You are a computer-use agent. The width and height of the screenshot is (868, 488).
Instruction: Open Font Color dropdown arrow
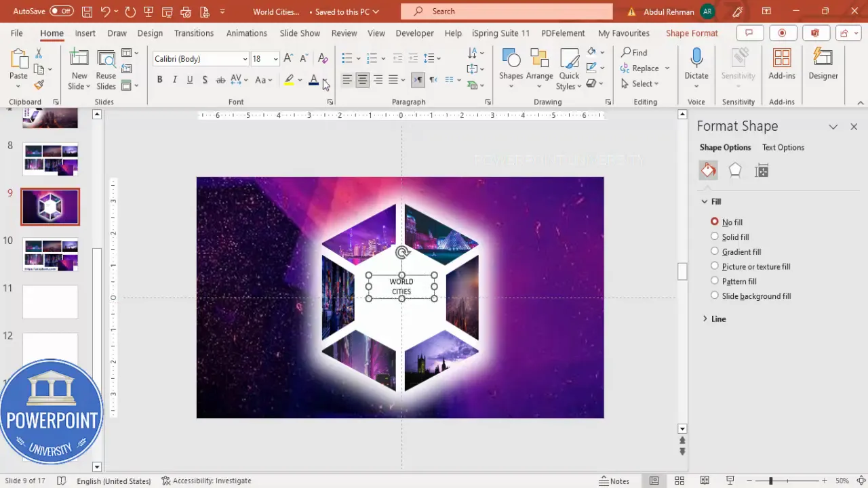[325, 80]
